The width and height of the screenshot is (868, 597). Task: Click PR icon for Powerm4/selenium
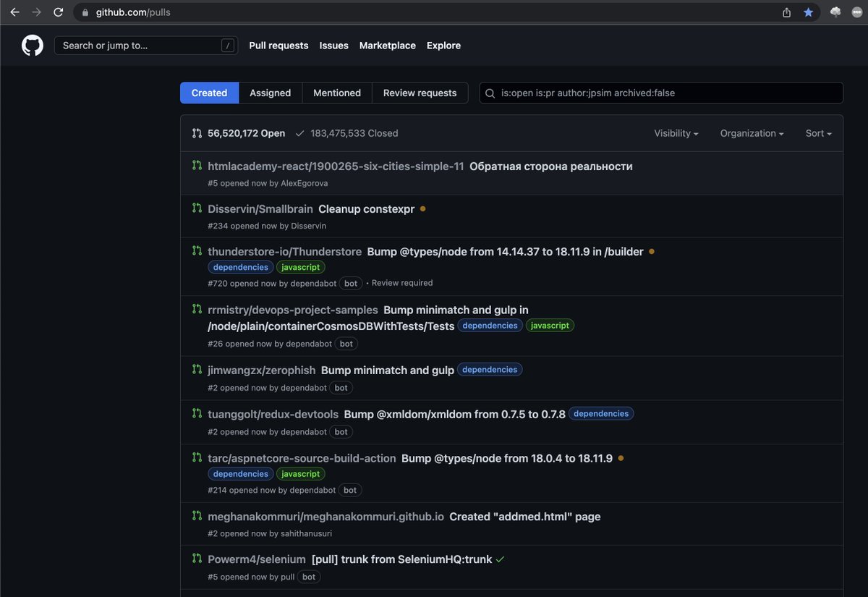point(197,559)
